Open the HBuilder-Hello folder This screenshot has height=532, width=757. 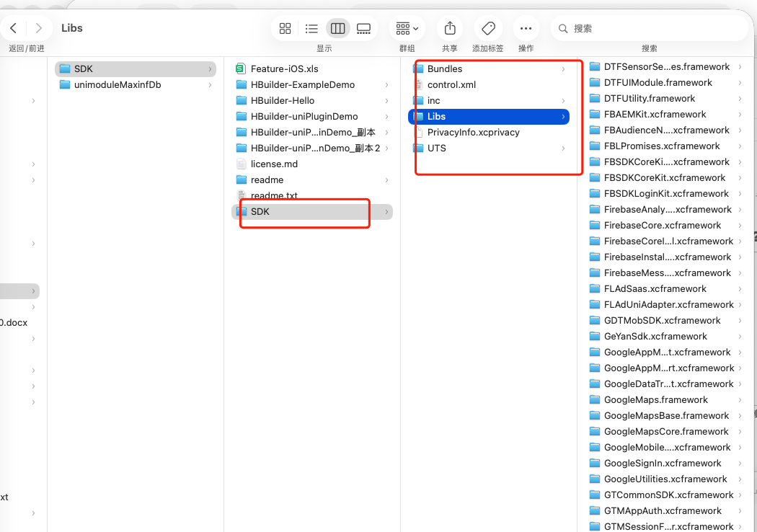pyautogui.click(x=282, y=101)
